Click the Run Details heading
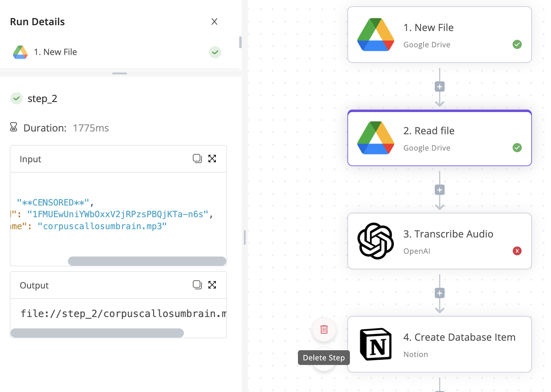 pyautogui.click(x=37, y=22)
